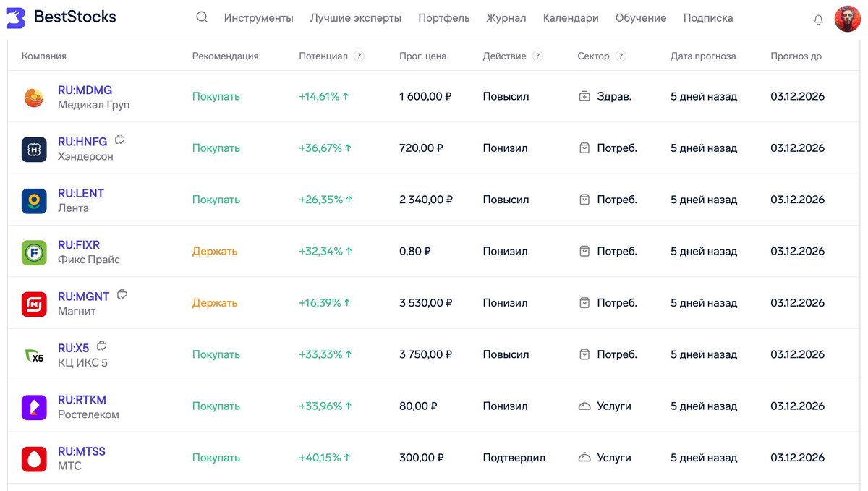The height and width of the screenshot is (491, 868).
Task: Click the consumer sector bag icon in LENT row
Action: pos(584,200)
